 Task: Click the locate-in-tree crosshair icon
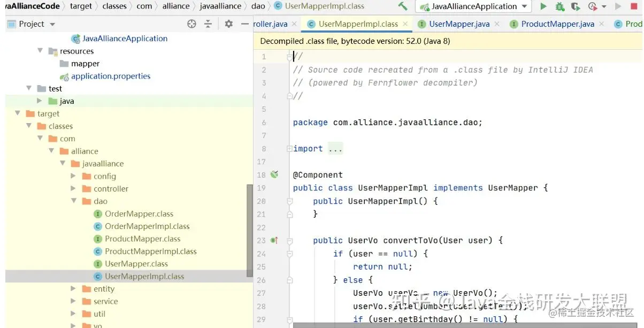click(x=192, y=24)
